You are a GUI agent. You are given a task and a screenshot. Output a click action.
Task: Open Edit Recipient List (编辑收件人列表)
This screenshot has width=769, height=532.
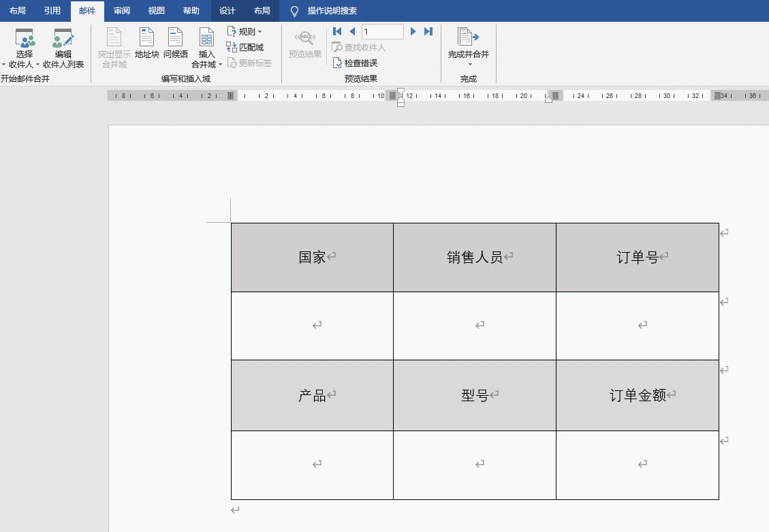pyautogui.click(x=63, y=48)
